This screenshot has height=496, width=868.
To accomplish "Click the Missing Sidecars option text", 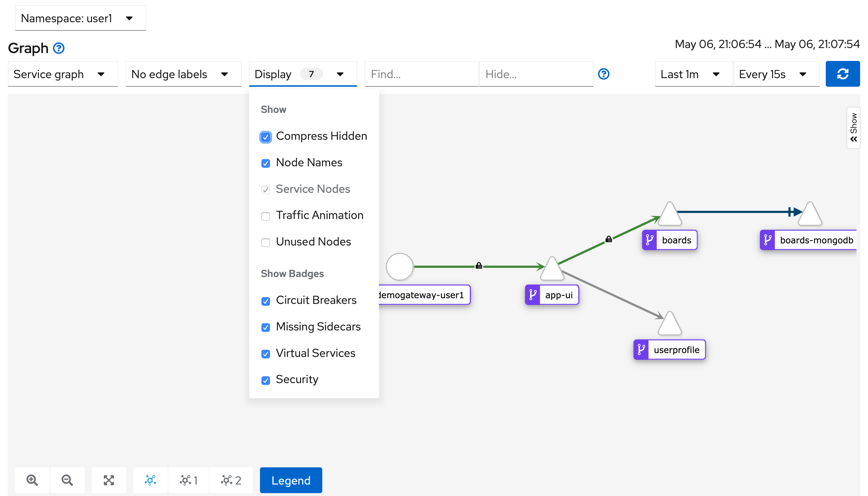I will coord(318,326).
